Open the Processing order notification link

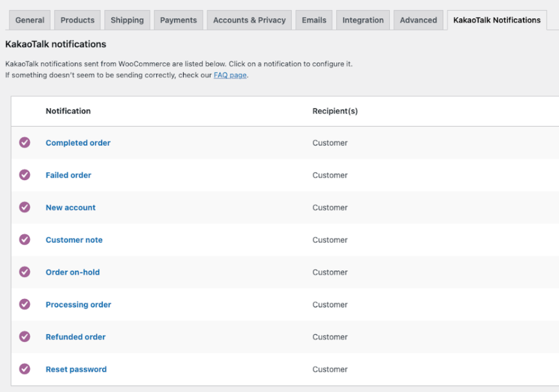78,305
